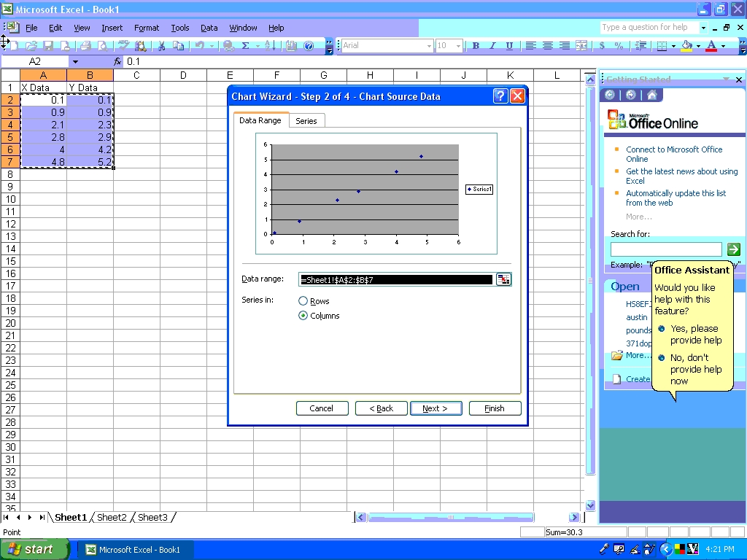
Task: Select the Rows radio button
Action: pyautogui.click(x=303, y=301)
